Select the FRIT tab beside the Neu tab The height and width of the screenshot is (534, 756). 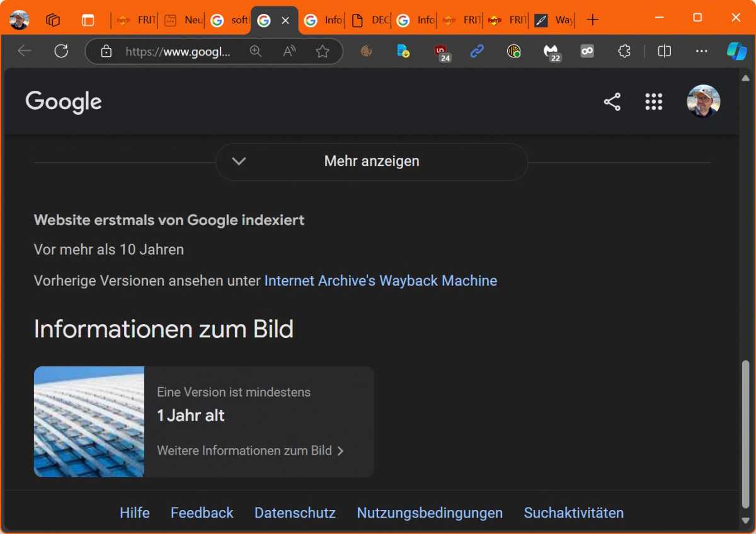(135, 20)
